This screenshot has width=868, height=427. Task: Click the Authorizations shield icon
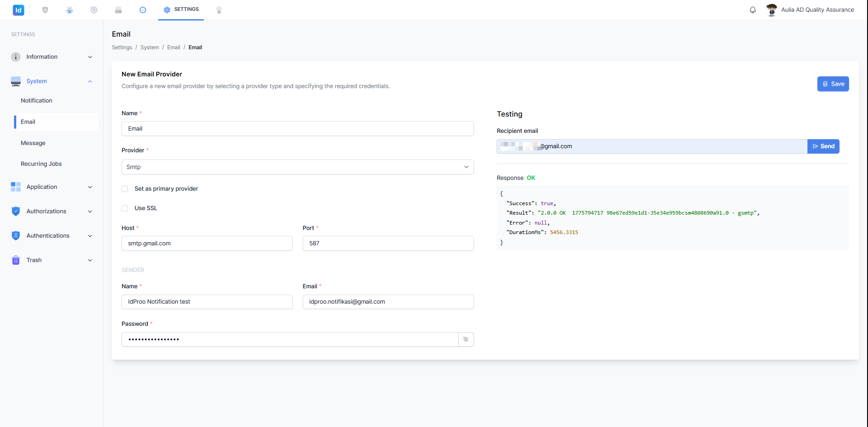[16, 211]
